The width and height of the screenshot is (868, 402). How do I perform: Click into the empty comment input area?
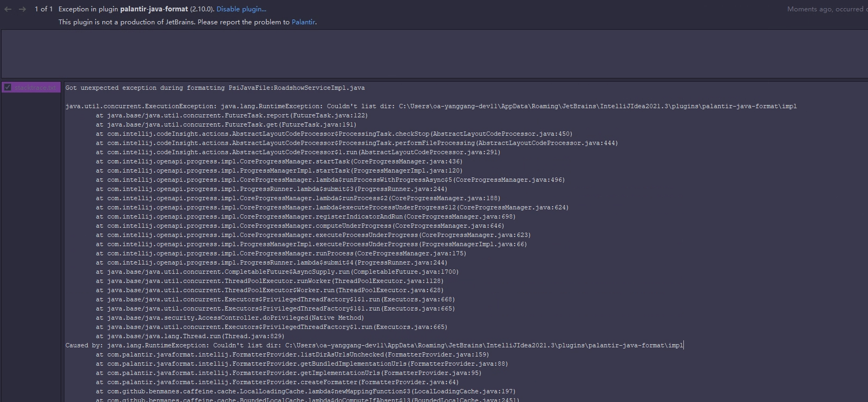434,54
